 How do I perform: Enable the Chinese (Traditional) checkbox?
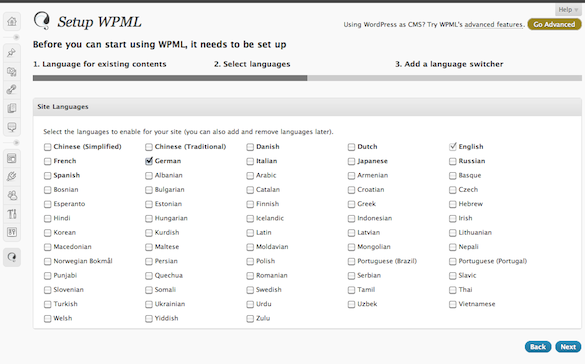coord(149,147)
